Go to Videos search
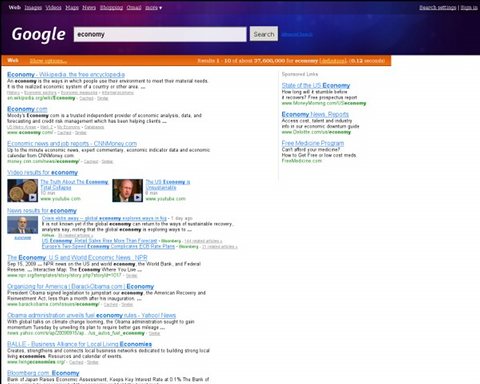 tap(53, 7)
